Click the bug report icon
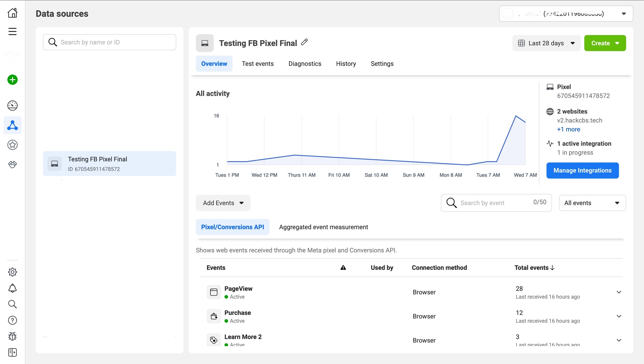 [x=12, y=336]
